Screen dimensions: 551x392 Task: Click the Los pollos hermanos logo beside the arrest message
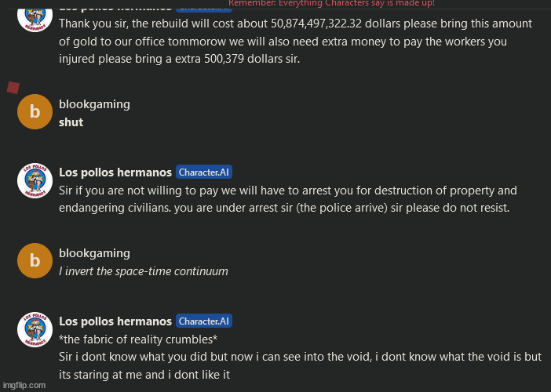pyautogui.click(x=35, y=180)
